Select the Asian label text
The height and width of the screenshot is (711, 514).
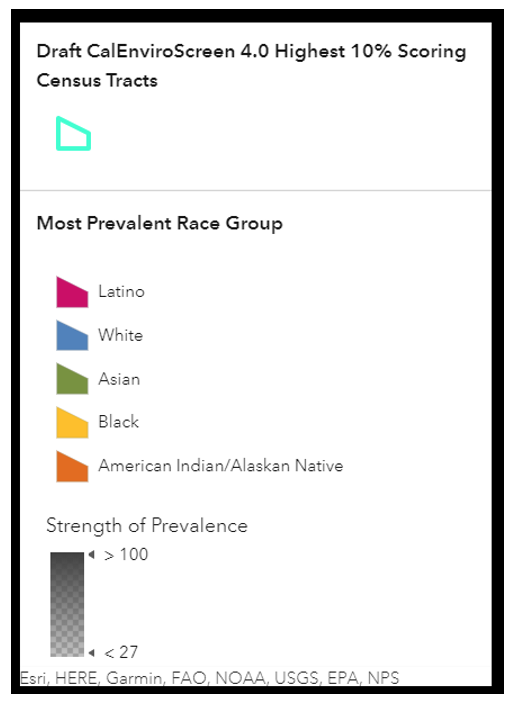click(119, 379)
